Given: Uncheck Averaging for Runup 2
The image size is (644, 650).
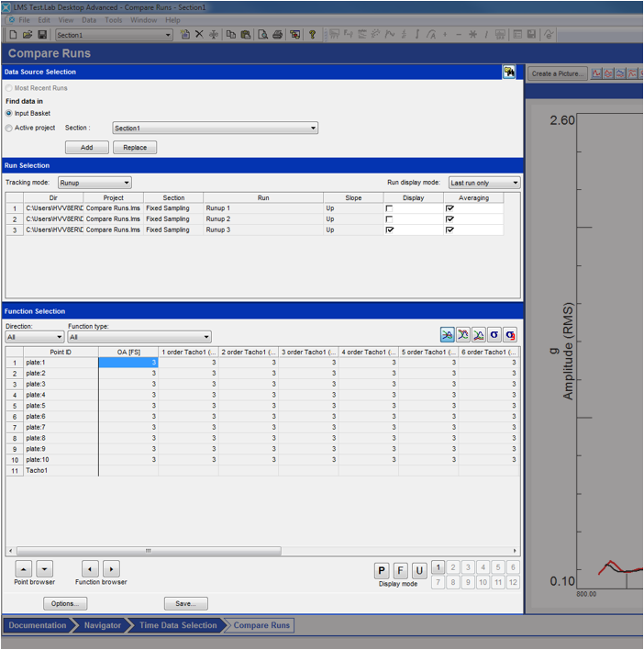Looking at the screenshot, I should click(x=450, y=219).
